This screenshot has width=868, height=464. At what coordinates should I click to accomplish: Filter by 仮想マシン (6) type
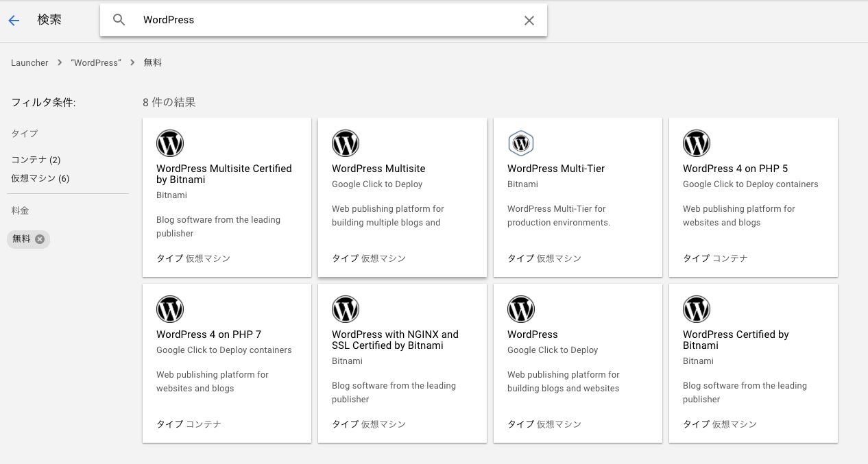click(x=40, y=178)
